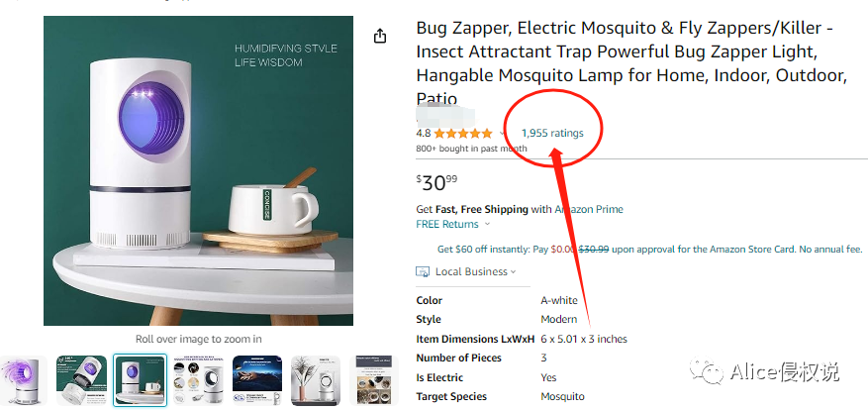Image resolution: width=868 pixels, height=410 pixels.
Task: Open the FREE Returns link
Action: point(446,225)
